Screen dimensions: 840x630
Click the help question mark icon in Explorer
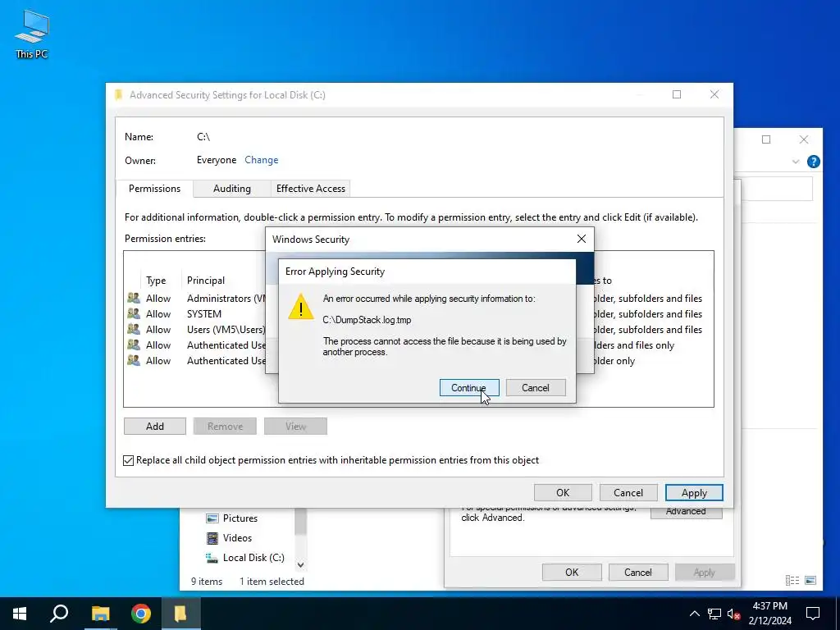point(813,162)
